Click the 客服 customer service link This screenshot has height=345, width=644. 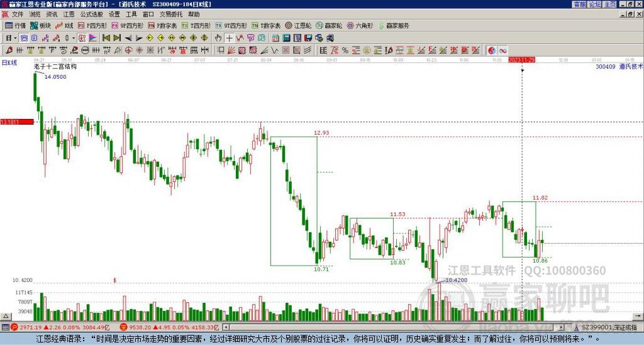(579, 4)
